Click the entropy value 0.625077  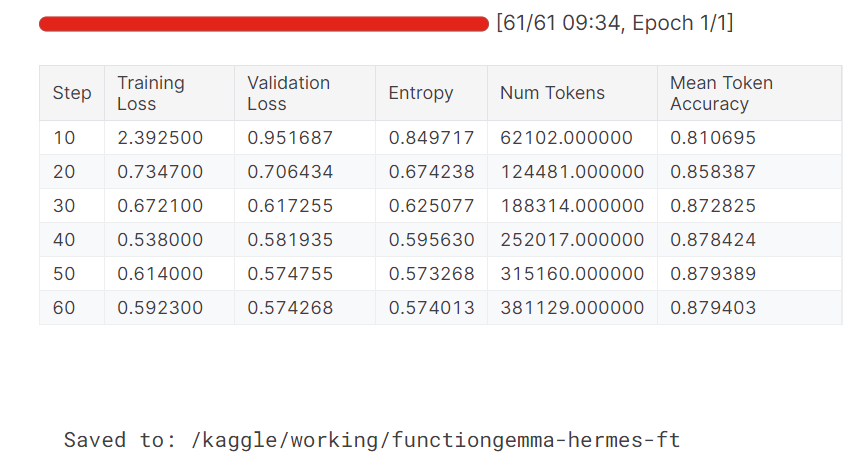[431, 206]
